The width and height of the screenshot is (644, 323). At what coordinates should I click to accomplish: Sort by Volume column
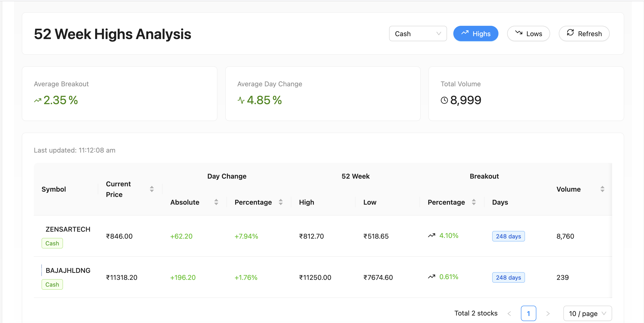coord(602,189)
